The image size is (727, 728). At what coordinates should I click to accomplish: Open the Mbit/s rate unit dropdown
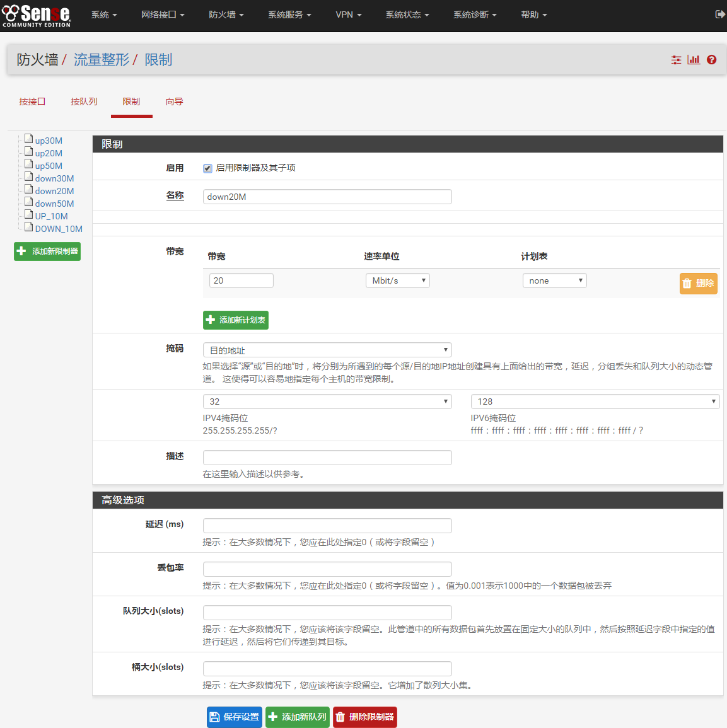pyautogui.click(x=397, y=280)
